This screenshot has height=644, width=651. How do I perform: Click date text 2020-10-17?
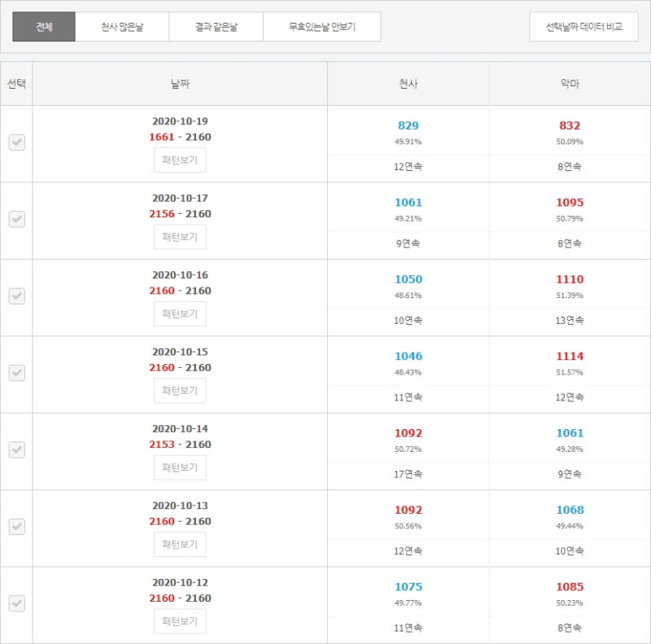180,198
